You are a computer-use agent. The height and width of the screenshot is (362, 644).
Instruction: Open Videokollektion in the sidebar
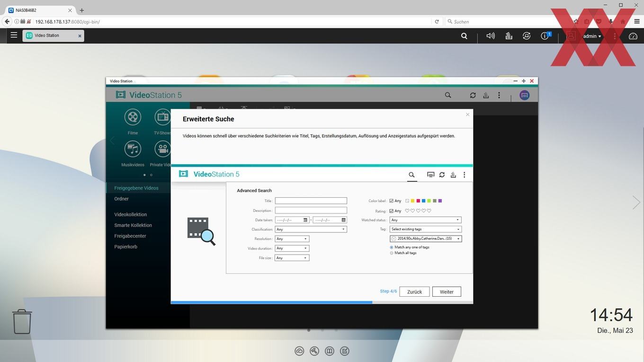coord(131,214)
